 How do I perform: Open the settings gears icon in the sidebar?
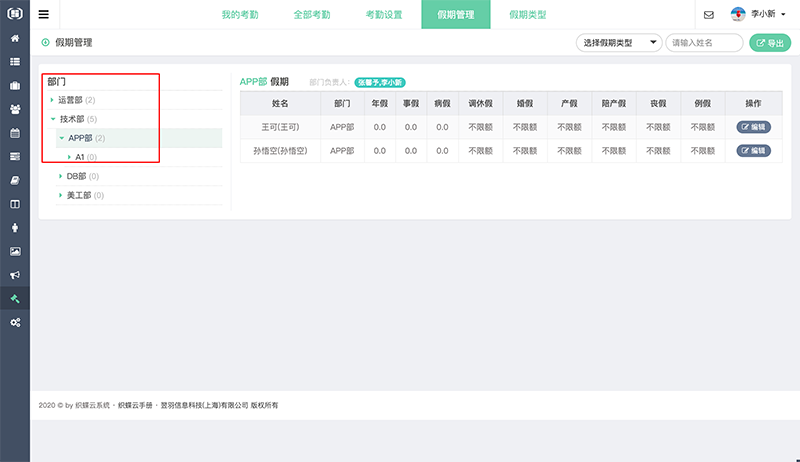click(x=15, y=322)
